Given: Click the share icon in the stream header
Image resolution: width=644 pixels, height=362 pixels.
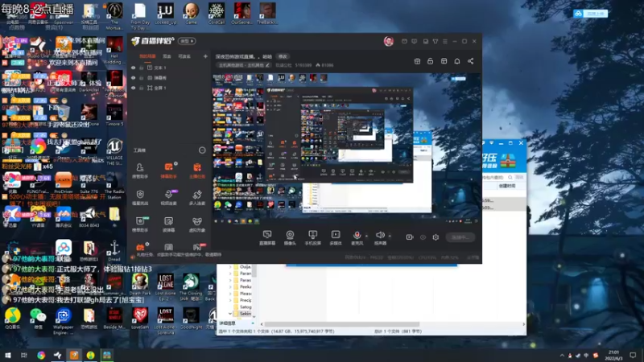Looking at the screenshot, I should [x=471, y=61].
